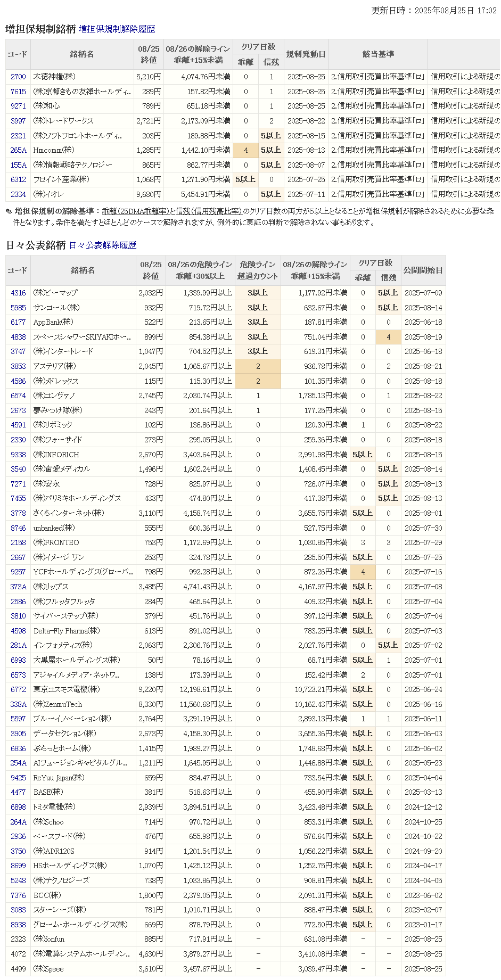Image resolution: width=501 pixels, height=980 pixels.
Task: Select the (株)FRONTEO name cell
Action: pyautogui.click(x=83, y=542)
